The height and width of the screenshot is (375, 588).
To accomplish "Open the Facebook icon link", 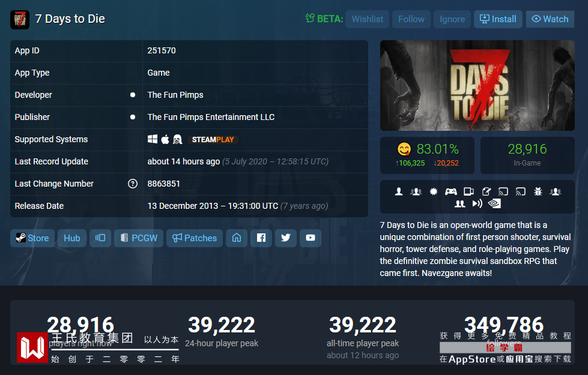I will (261, 238).
